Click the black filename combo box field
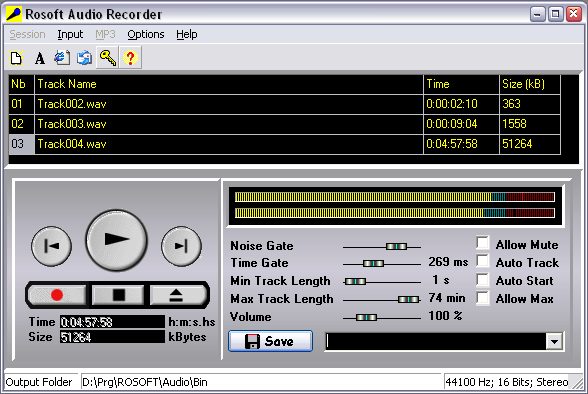The image size is (588, 394). (436, 342)
